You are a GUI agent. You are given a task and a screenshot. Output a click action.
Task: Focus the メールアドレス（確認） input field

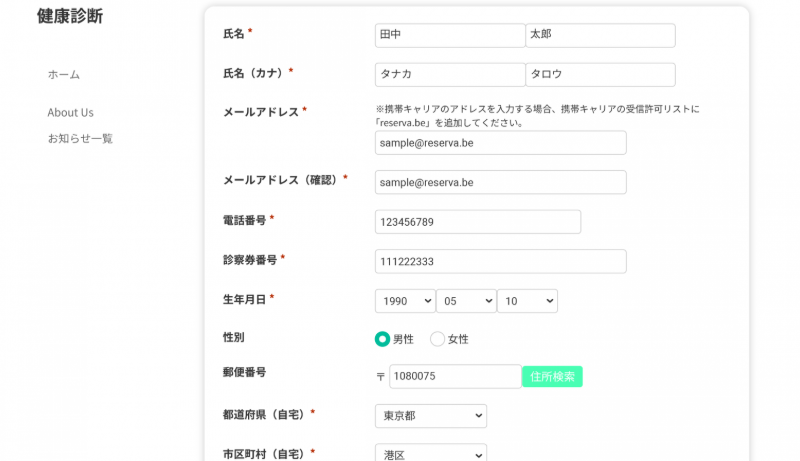pyautogui.click(x=500, y=183)
